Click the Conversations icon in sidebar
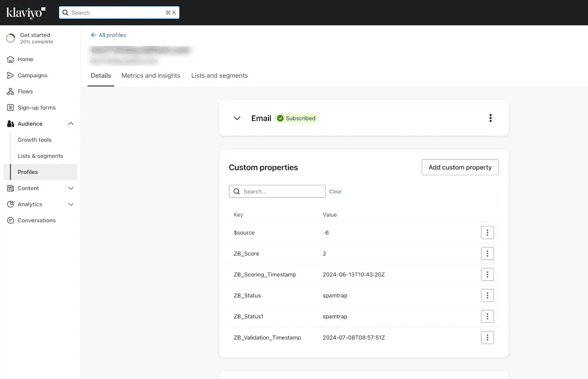The image size is (588, 379). tap(11, 220)
